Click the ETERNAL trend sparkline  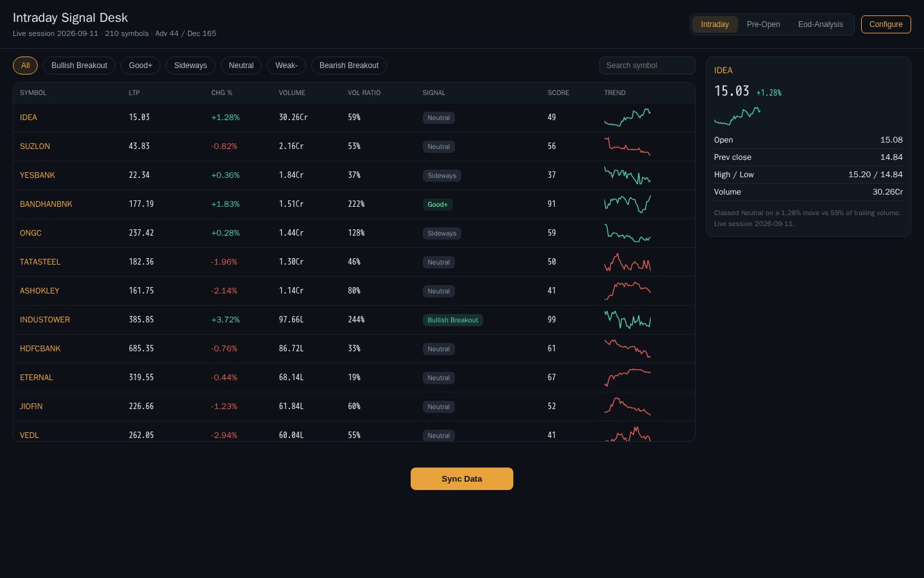tap(628, 378)
